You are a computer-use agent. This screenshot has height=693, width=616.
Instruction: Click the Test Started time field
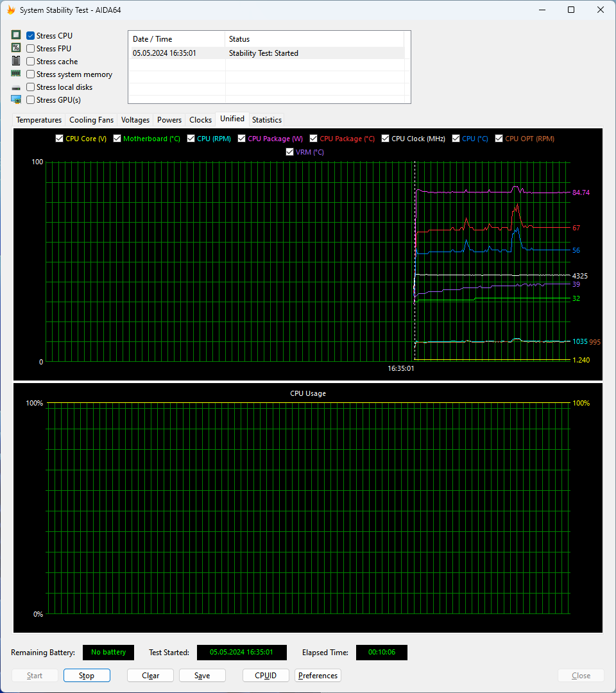coord(242,653)
